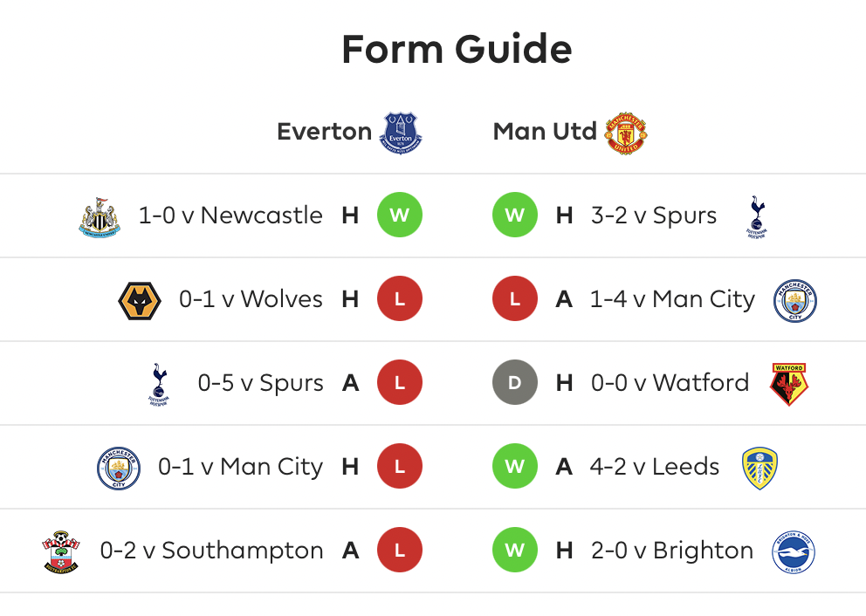Select the Everton team name heading
The image size is (866, 616).
(324, 132)
